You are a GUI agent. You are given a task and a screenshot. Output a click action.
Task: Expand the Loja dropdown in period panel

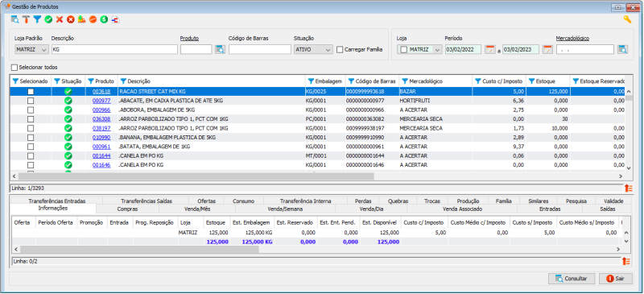[437, 49]
